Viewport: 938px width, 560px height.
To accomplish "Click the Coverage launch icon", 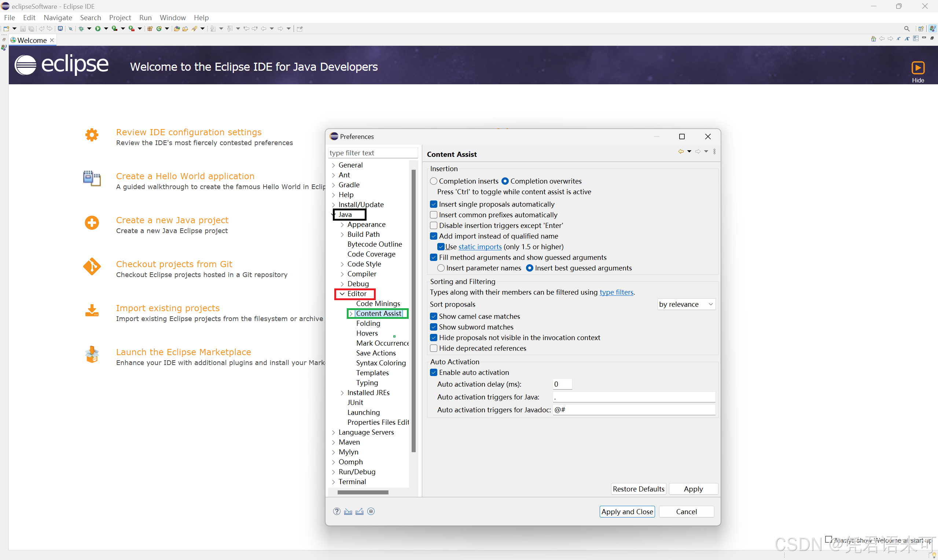I will [x=115, y=29].
